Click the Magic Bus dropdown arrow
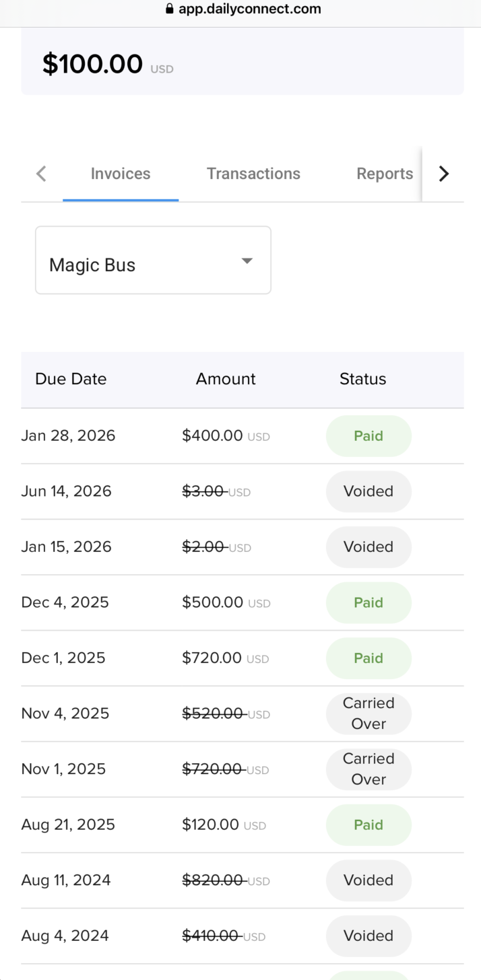Image resolution: width=481 pixels, height=980 pixels. (247, 261)
